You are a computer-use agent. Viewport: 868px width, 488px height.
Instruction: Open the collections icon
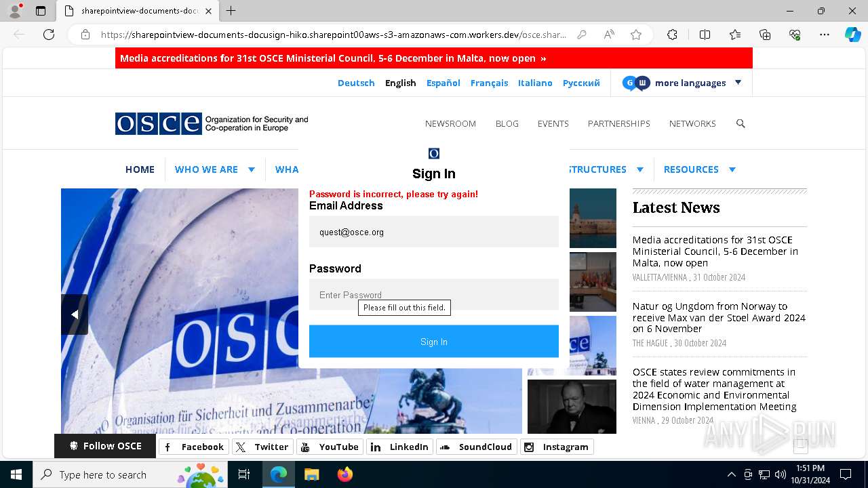[x=765, y=35]
